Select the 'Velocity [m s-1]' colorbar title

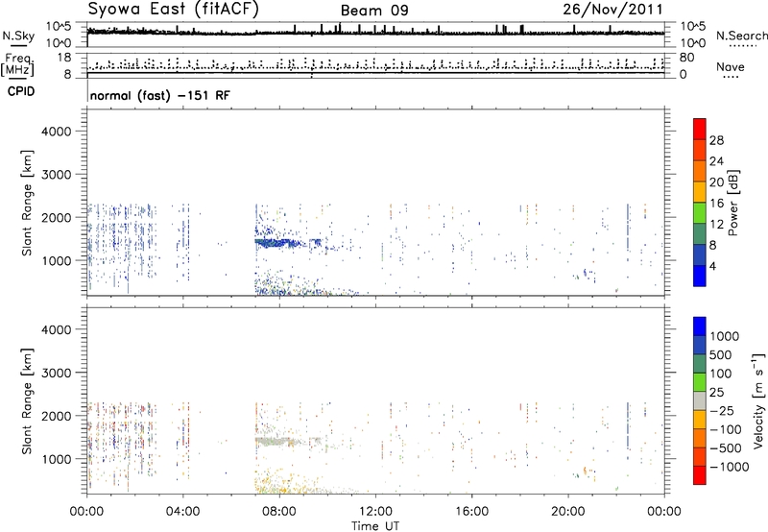pos(758,400)
